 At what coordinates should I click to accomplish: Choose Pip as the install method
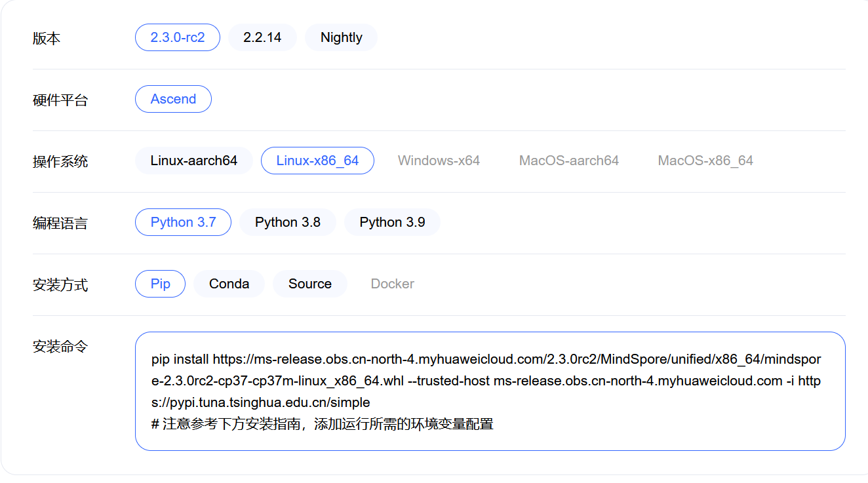click(x=160, y=284)
